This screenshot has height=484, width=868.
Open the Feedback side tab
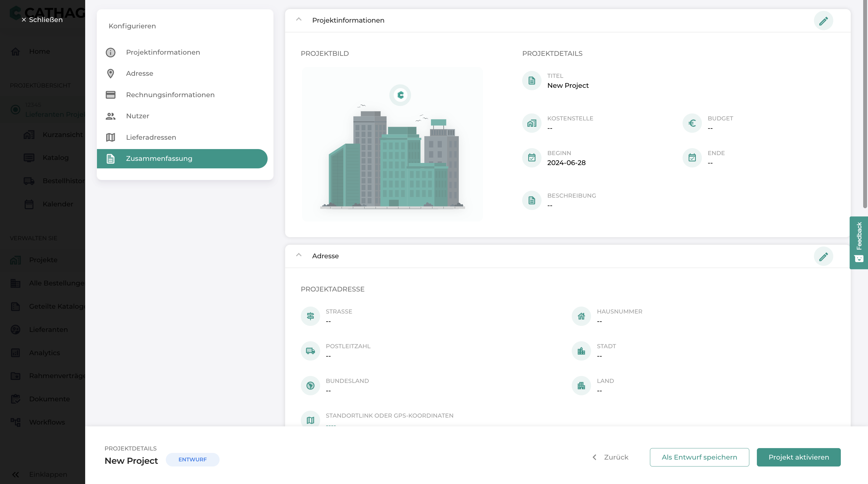859,242
